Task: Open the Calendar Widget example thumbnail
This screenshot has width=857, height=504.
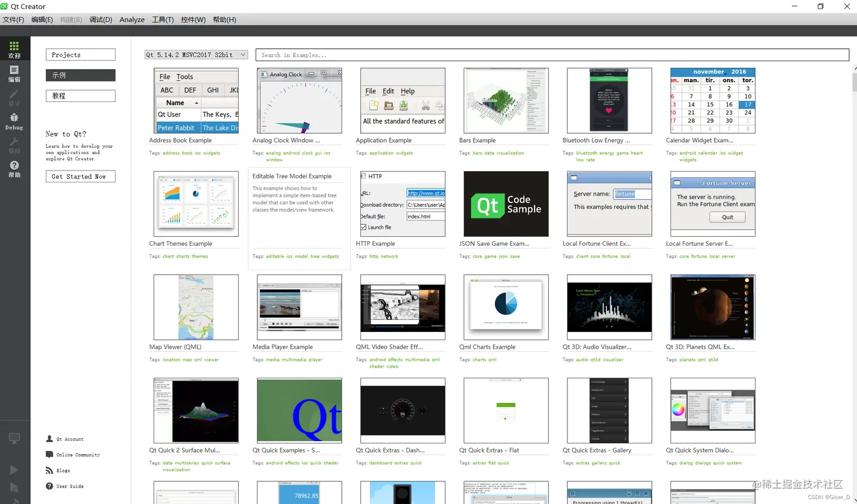Action: pos(712,101)
